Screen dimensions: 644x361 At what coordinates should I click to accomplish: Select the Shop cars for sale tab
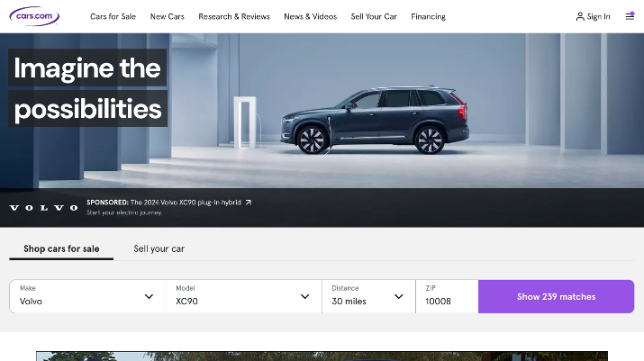61,248
